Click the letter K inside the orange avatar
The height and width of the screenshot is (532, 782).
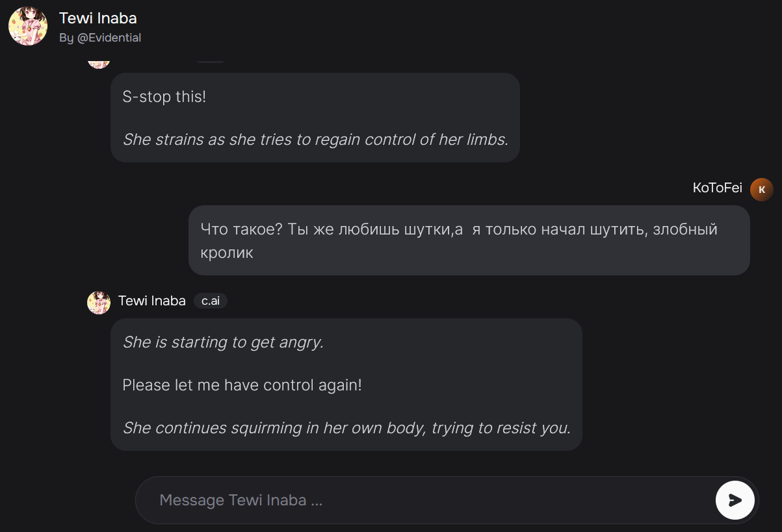(762, 190)
